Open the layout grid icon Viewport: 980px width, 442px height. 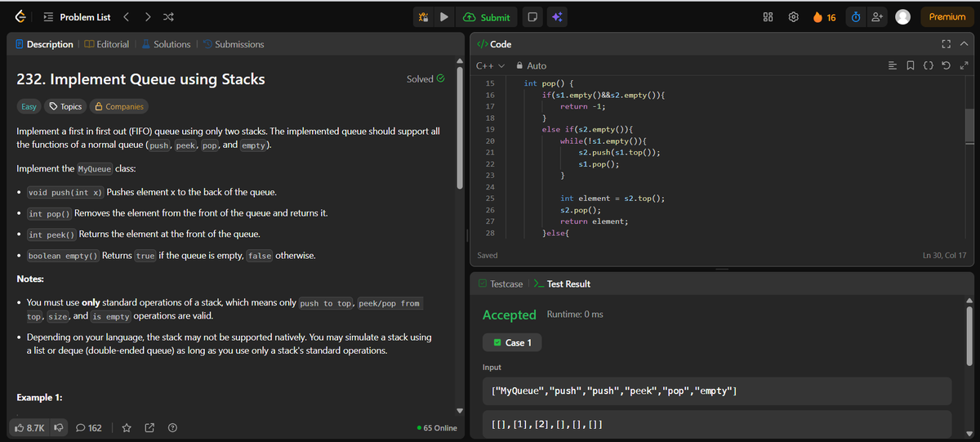tap(768, 17)
